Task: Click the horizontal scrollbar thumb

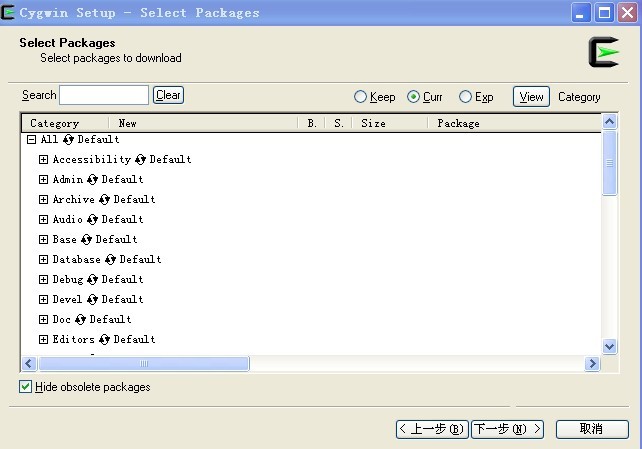Action: click(x=144, y=363)
